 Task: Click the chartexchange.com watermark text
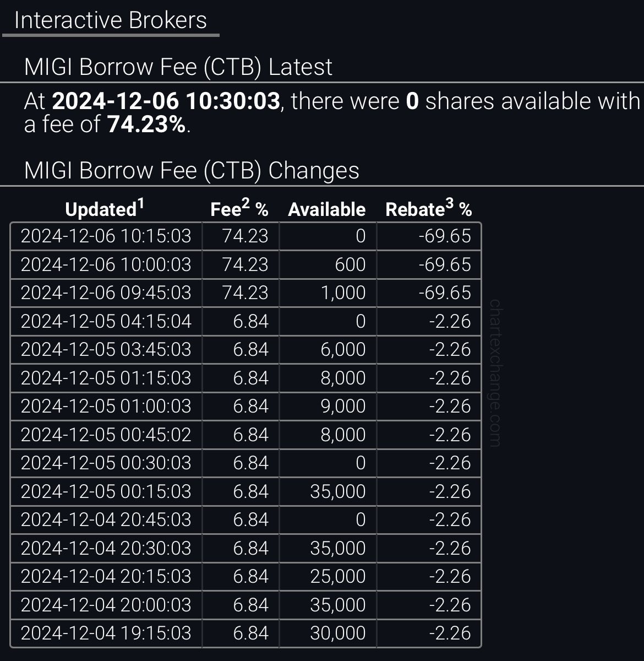tap(494, 373)
